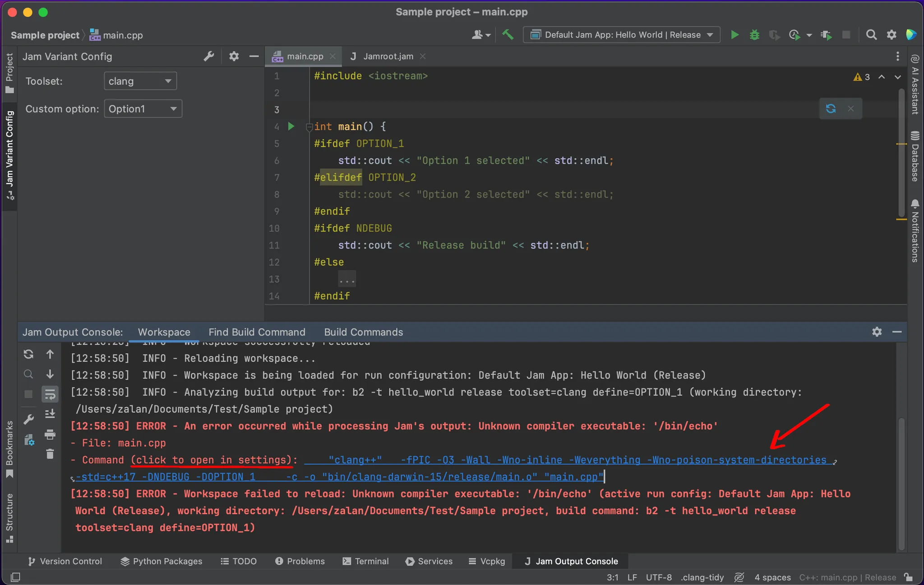The image size is (924, 585).
Task: Go to previous highlighted warning
Action: point(882,77)
